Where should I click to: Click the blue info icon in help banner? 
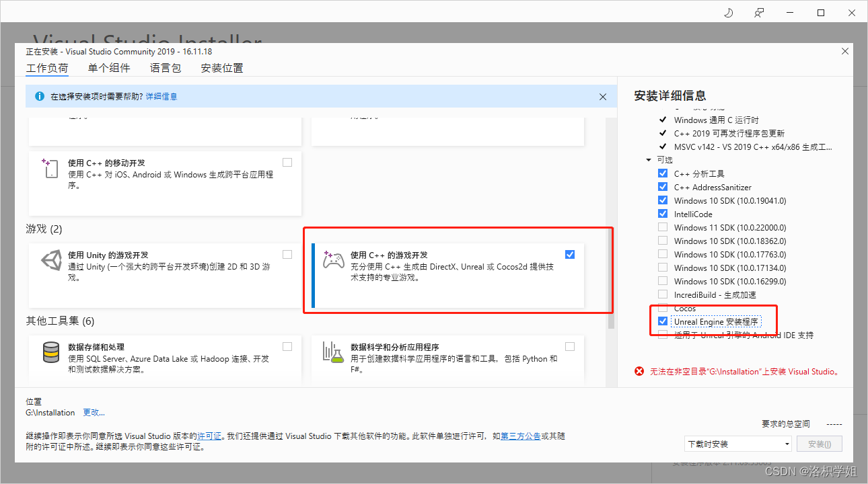tap(39, 96)
